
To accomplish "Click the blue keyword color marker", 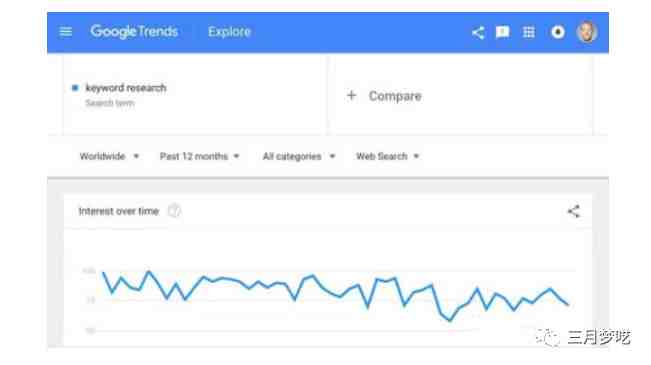I will tap(75, 88).
